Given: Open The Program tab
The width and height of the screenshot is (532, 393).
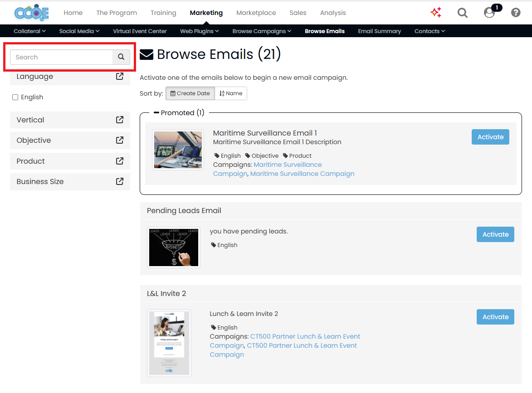Looking at the screenshot, I should (x=117, y=13).
